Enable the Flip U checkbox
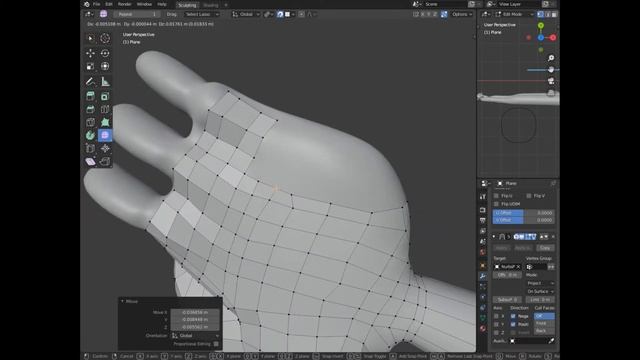The width and height of the screenshot is (640, 360). tap(496, 196)
